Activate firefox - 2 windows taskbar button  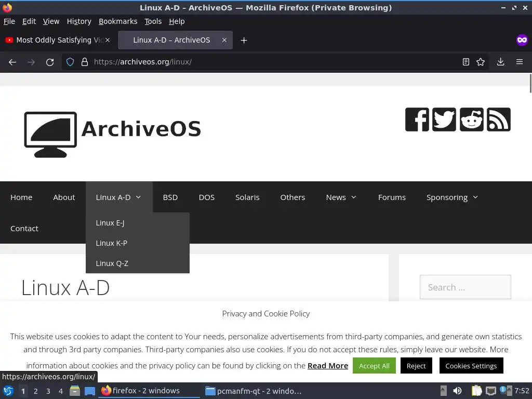(x=149, y=391)
